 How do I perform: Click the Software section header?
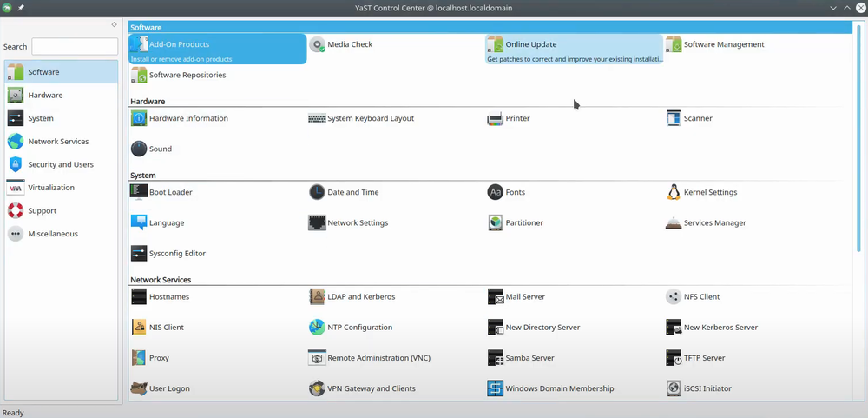490,27
